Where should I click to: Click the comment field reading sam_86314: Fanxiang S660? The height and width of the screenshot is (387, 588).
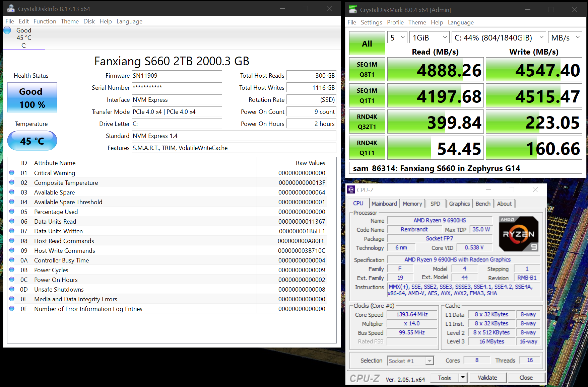[x=465, y=168]
